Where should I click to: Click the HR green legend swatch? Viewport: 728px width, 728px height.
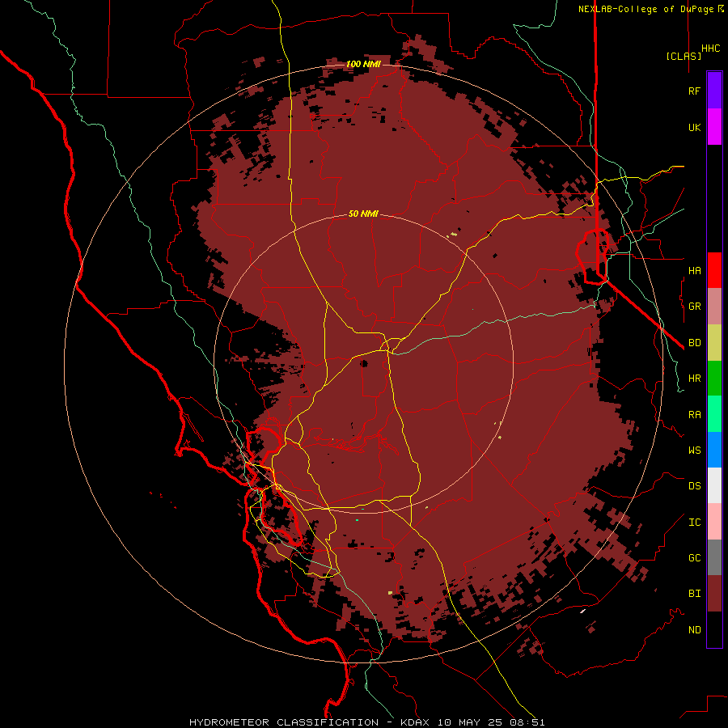714,379
